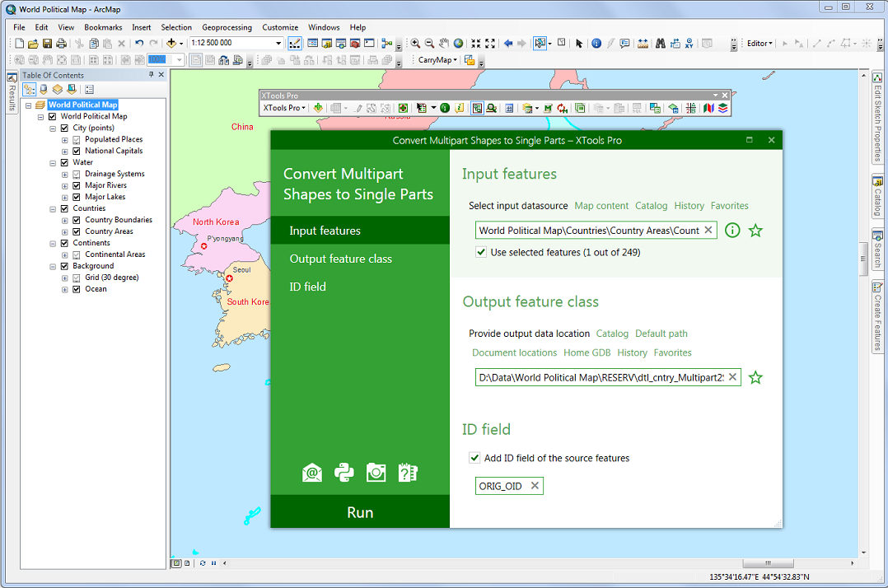This screenshot has width=888, height=588.
Task: Uncheck the Ocean layer checkbox
Action: click(x=77, y=289)
